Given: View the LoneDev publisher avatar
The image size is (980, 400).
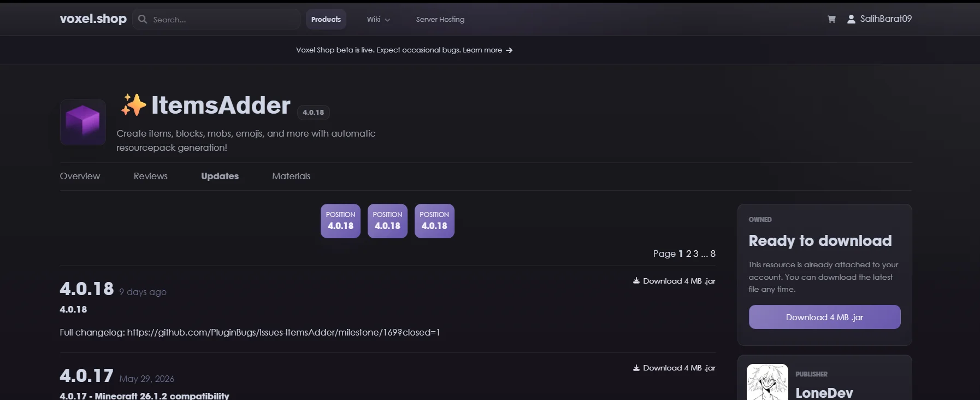Looking at the screenshot, I should pyautogui.click(x=768, y=382).
